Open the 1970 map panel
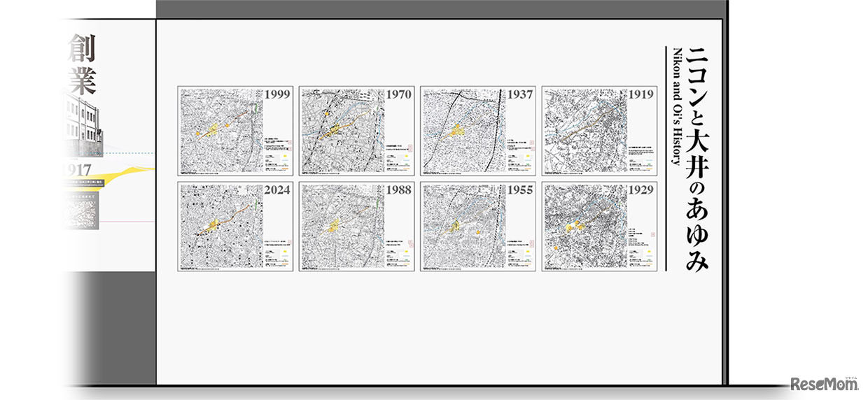Viewport: 868px width, 400px height. click(x=356, y=131)
